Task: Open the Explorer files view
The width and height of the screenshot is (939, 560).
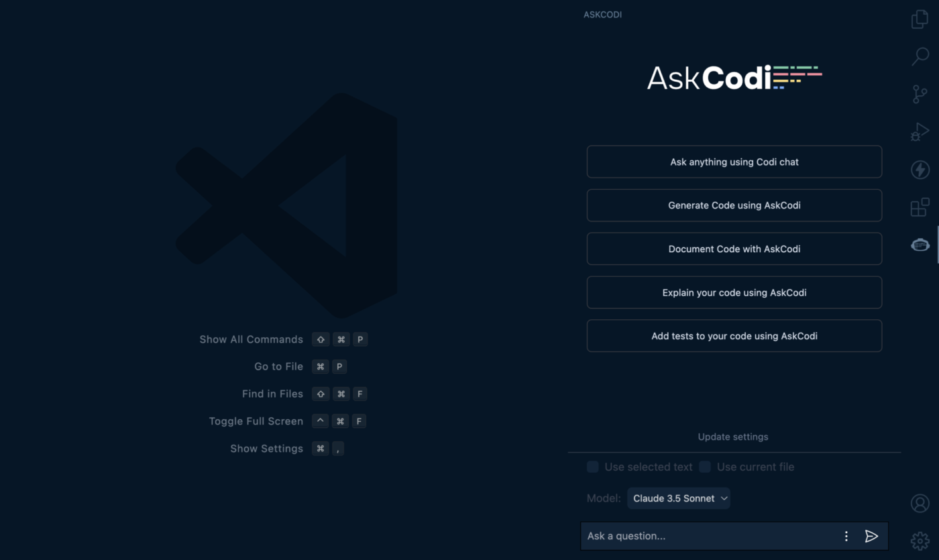Action: [x=920, y=19]
